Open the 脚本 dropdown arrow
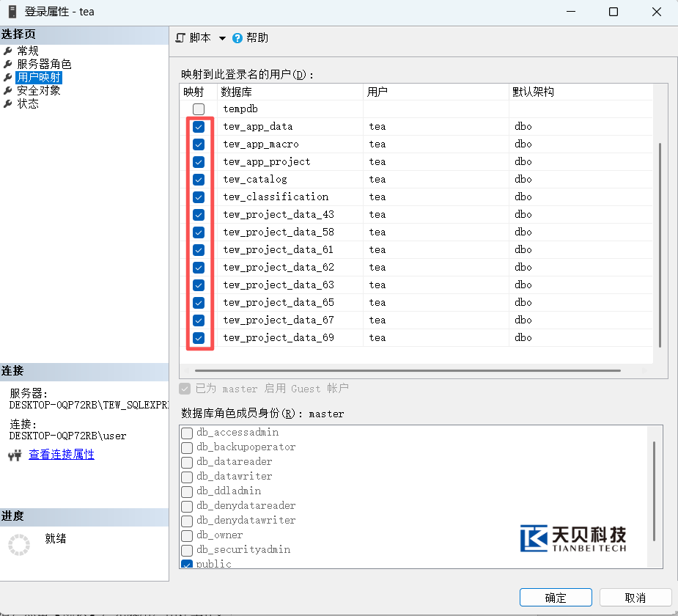The image size is (678, 616). [222, 38]
